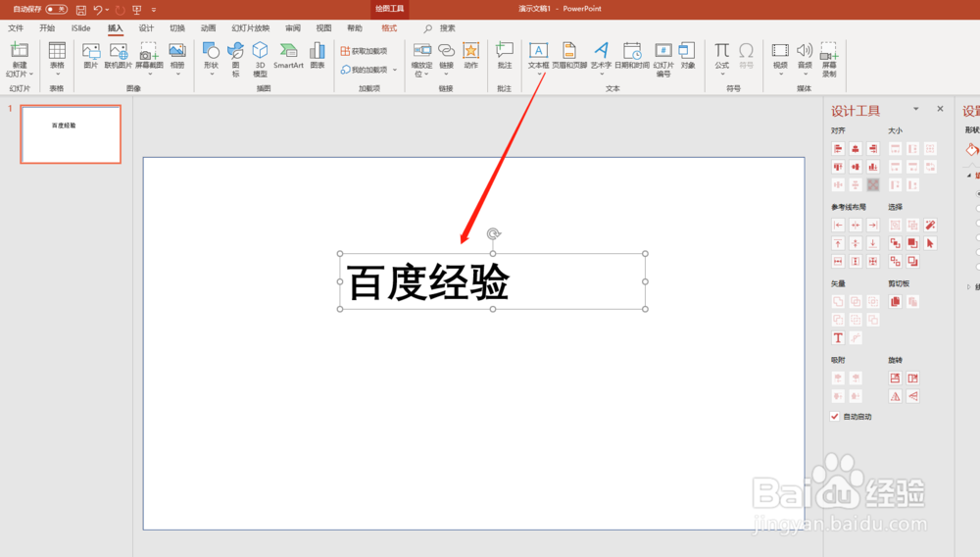The image size is (980, 557).
Task: Open Customize Quick Access Toolbar dropdown
Action: [154, 10]
